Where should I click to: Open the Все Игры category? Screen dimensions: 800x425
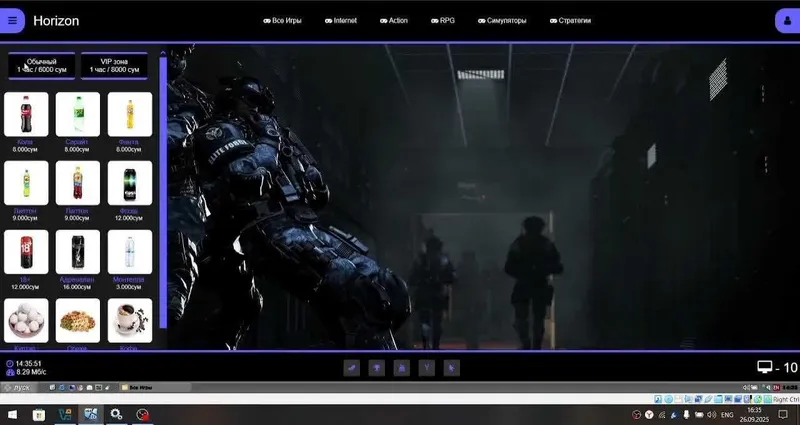coord(282,21)
